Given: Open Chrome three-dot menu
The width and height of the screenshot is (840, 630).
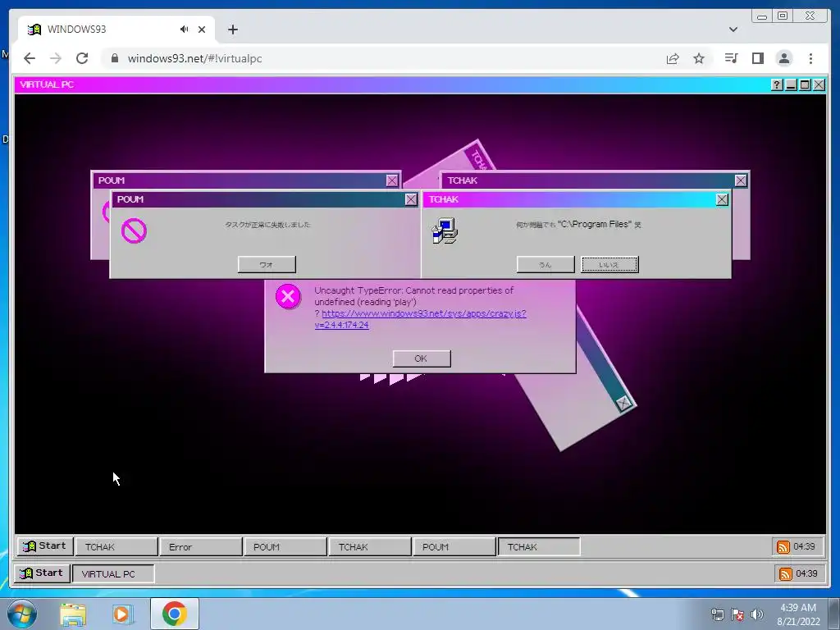Looking at the screenshot, I should tap(810, 58).
